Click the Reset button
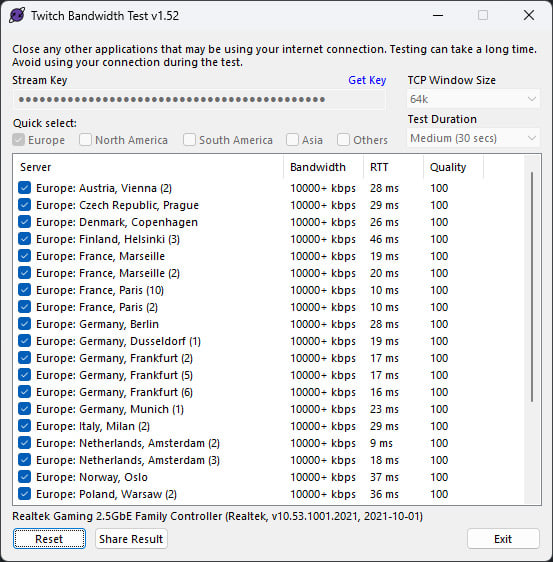The image size is (553, 562). coord(49,539)
